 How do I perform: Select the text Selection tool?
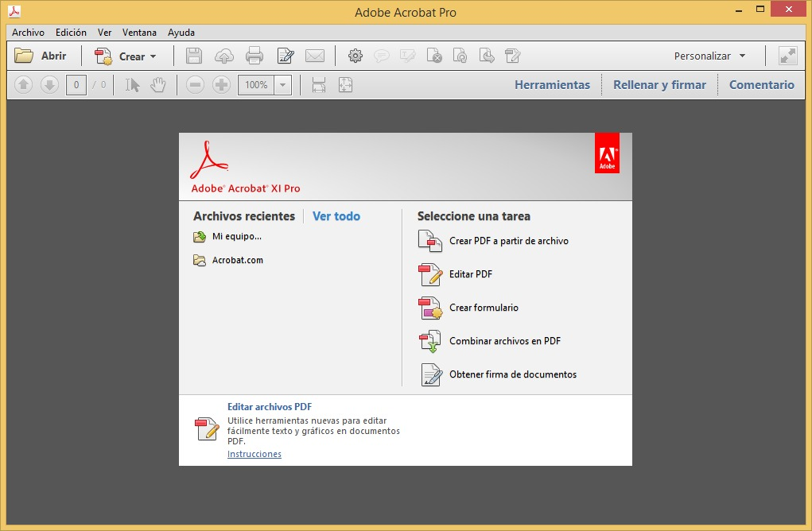click(x=134, y=84)
